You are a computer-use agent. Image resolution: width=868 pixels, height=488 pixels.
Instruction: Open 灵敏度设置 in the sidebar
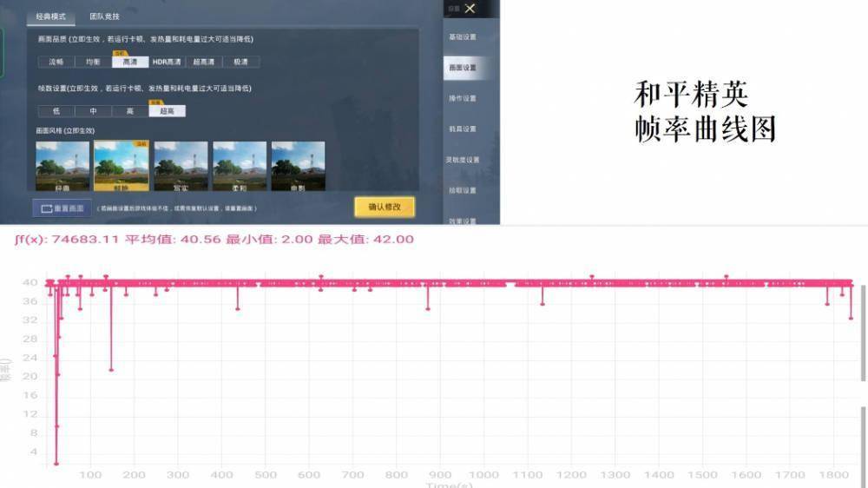pyautogui.click(x=462, y=160)
